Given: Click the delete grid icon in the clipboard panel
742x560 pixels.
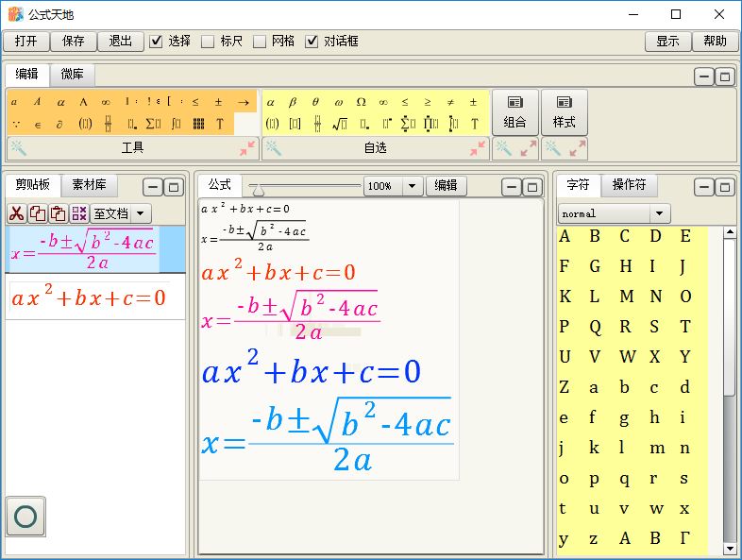Looking at the screenshot, I should 79,214.
